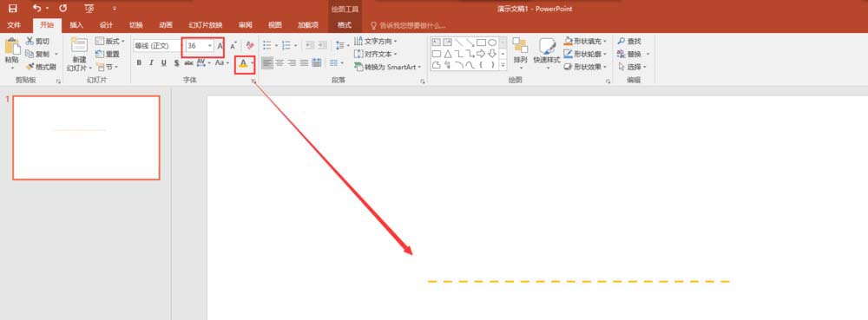Click the 查找 find button
Screen dimensions: 868x320
coord(629,42)
